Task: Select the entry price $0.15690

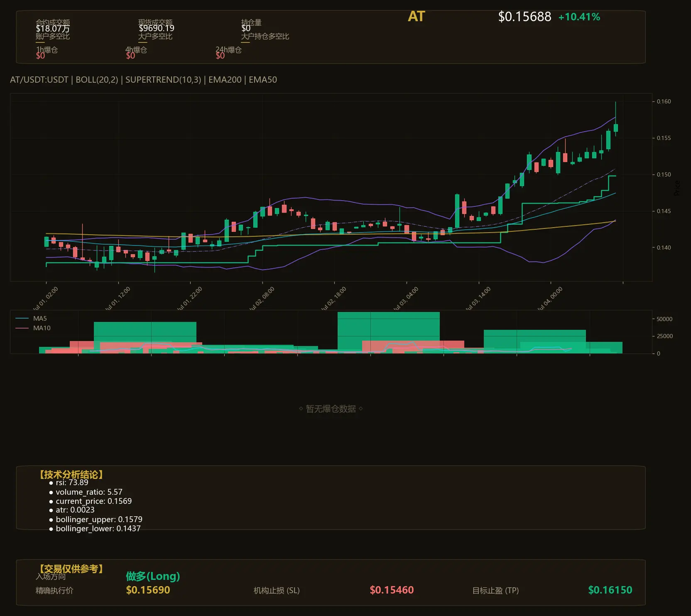Action: tap(148, 590)
